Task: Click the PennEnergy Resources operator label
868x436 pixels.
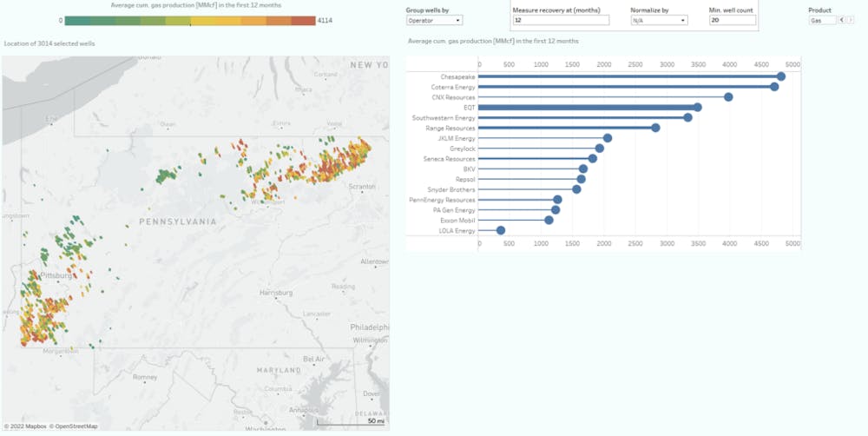Action: pyautogui.click(x=443, y=200)
